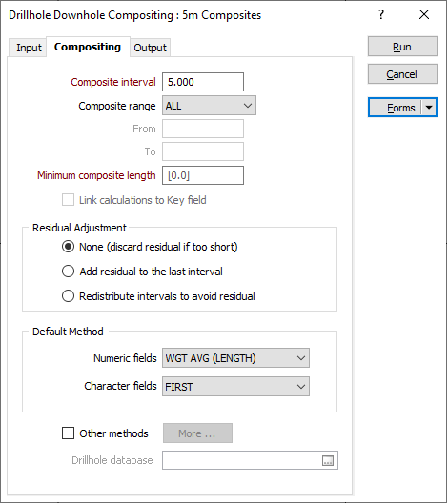
Task: Click the Minimum composite length field
Action: coord(203,175)
